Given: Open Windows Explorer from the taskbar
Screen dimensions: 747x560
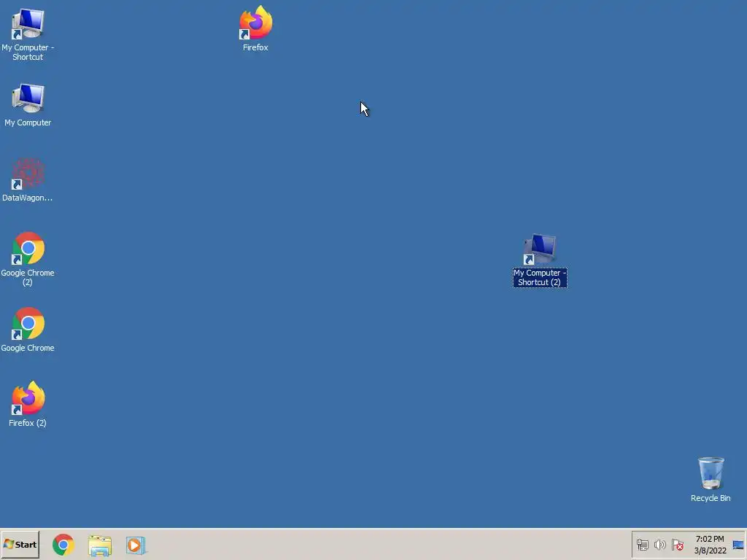Looking at the screenshot, I should pyautogui.click(x=99, y=545).
